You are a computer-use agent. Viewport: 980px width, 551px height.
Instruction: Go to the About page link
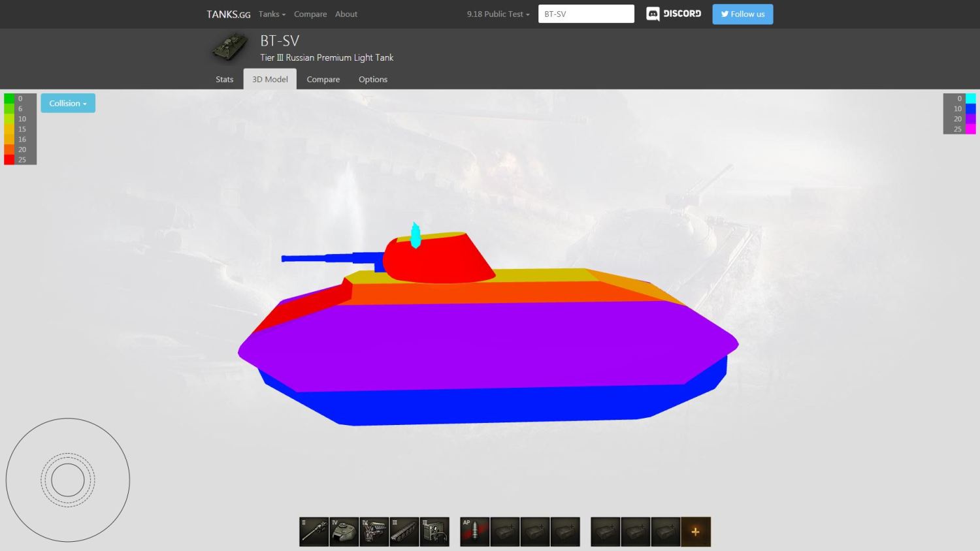pyautogui.click(x=346, y=14)
